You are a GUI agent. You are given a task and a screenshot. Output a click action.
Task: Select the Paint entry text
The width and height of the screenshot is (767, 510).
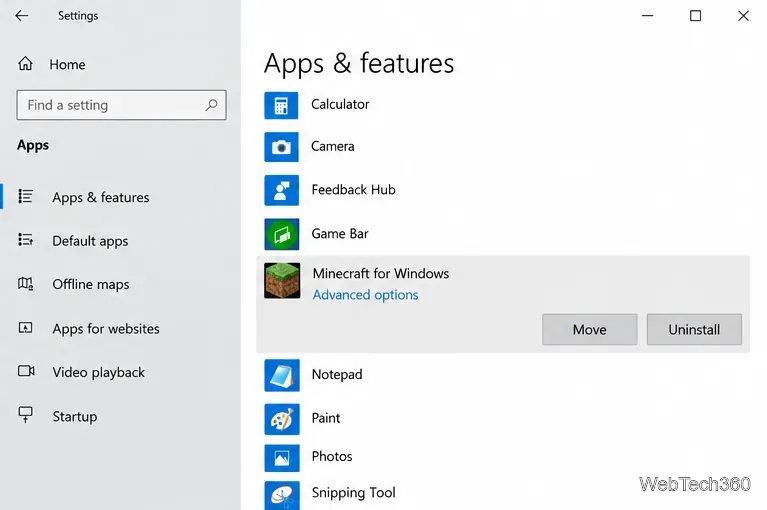click(326, 418)
